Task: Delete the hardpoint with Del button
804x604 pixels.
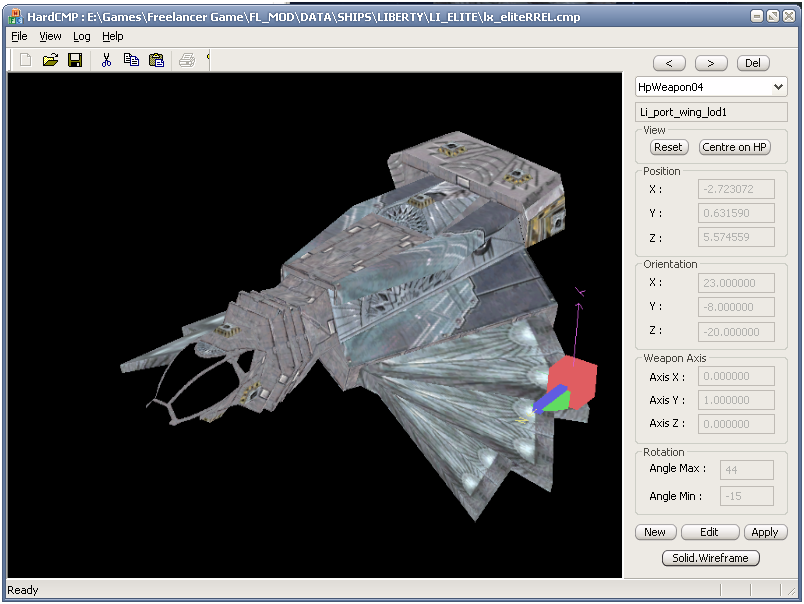Action: [753, 63]
